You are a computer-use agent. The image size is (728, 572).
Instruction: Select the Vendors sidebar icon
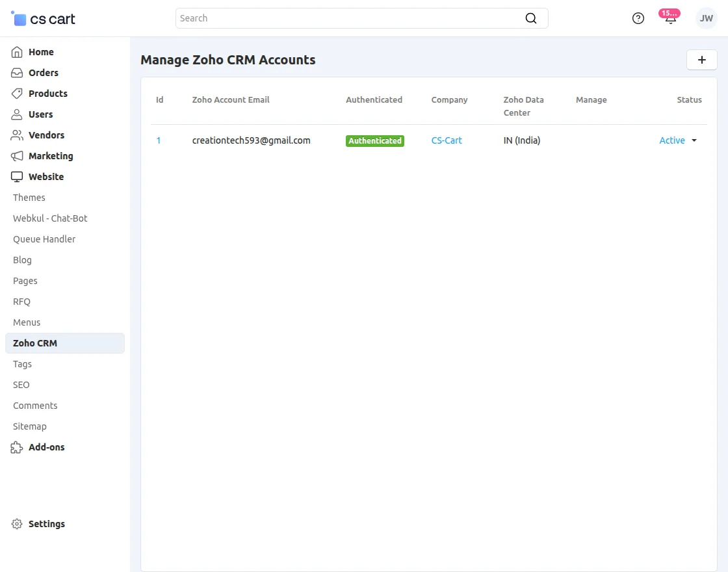pyautogui.click(x=16, y=135)
